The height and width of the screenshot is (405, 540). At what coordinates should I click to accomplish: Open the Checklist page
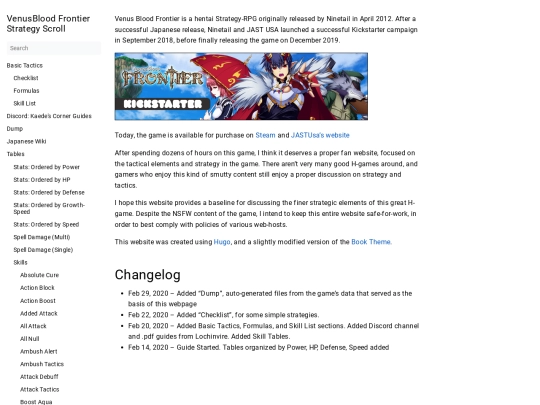point(26,78)
